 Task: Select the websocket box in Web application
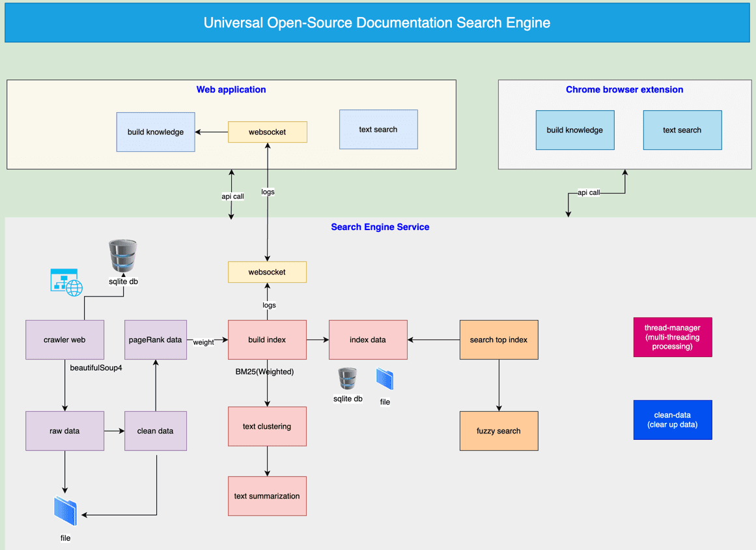coord(267,132)
